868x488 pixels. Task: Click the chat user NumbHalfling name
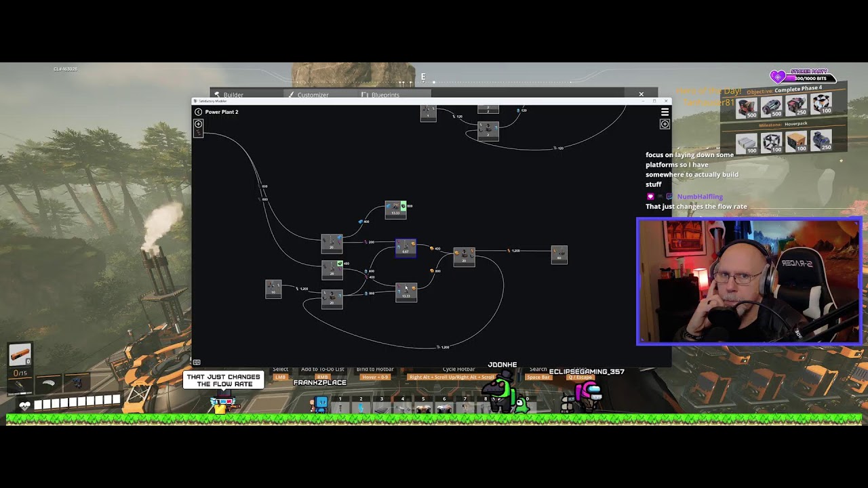click(700, 197)
